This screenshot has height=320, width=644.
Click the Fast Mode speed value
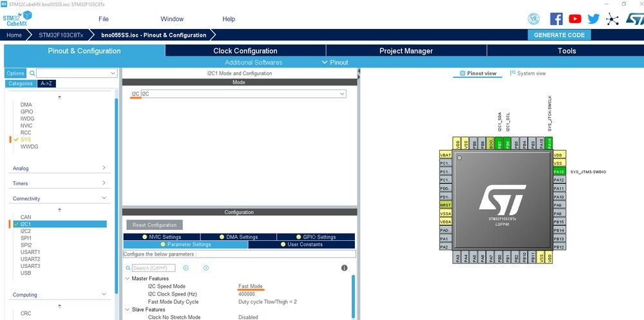pos(250,287)
